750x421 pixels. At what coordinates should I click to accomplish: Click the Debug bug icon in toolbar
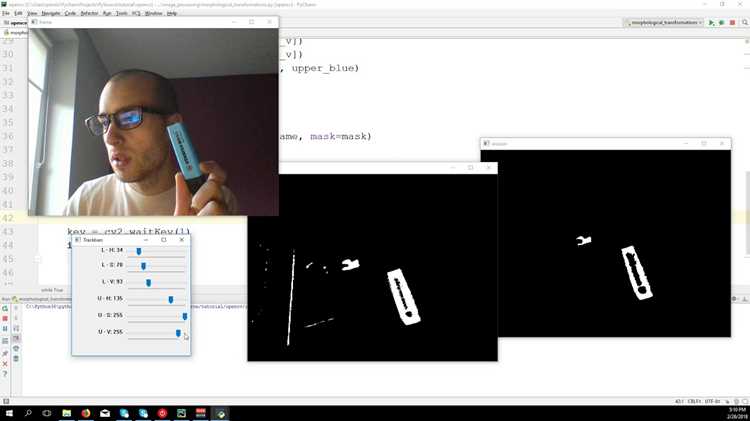coord(722,22)
